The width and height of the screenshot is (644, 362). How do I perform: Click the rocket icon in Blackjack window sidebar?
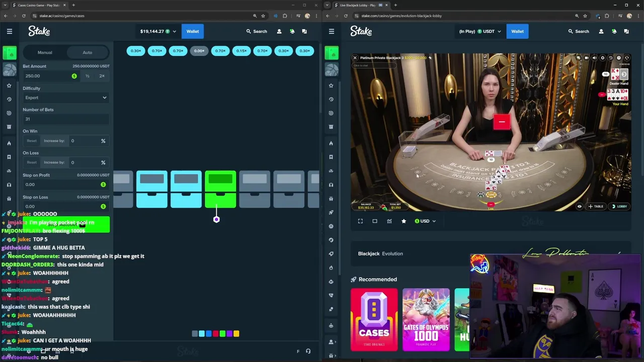[331, 212]
